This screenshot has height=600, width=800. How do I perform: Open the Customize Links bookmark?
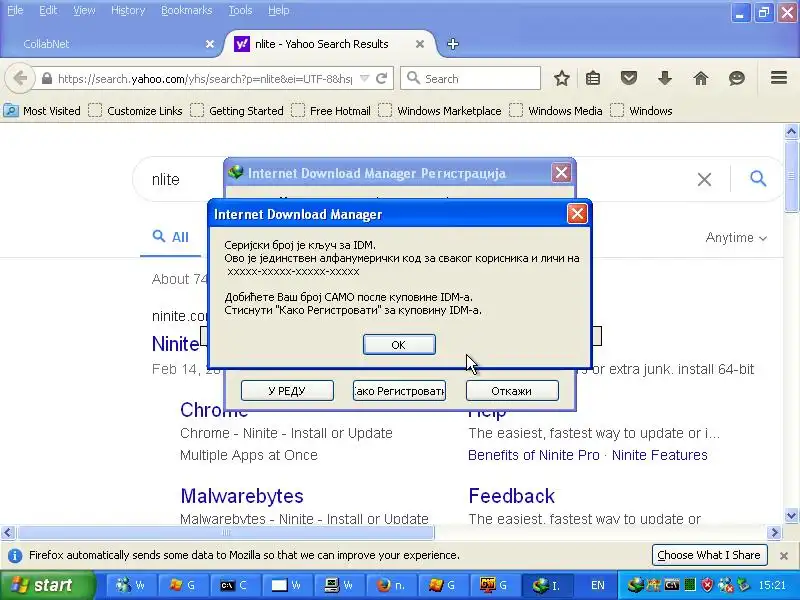(135, 111)
